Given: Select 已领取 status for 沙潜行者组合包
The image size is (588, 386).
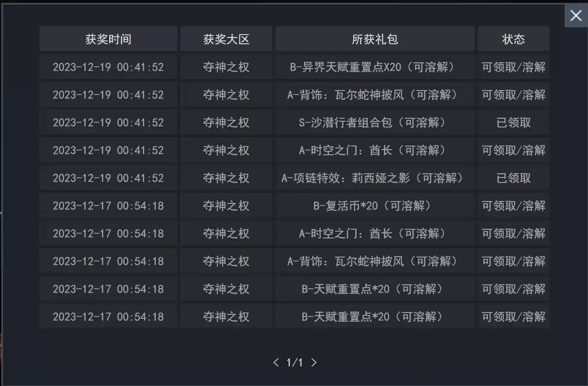Looking at the screenshot, I should tap(513, 123).
